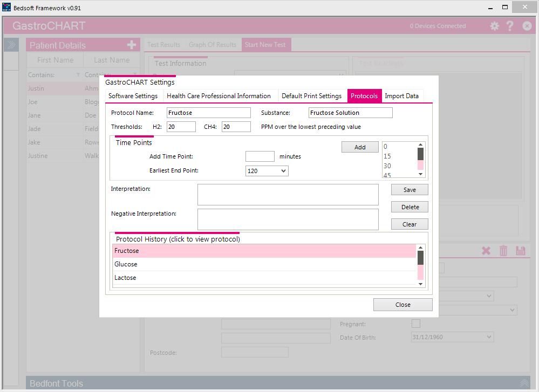Select time point 0 in list
This screenshot has width=539, height=392.
399,146
